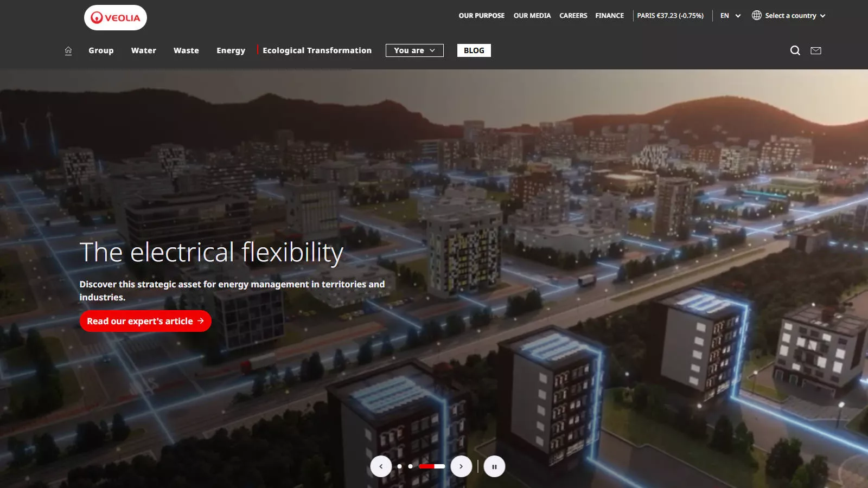Image resolution: width=868 pixels, height=488 pixels.
Task: Click the active red slide progress indicator
Action: click(432, 466)
